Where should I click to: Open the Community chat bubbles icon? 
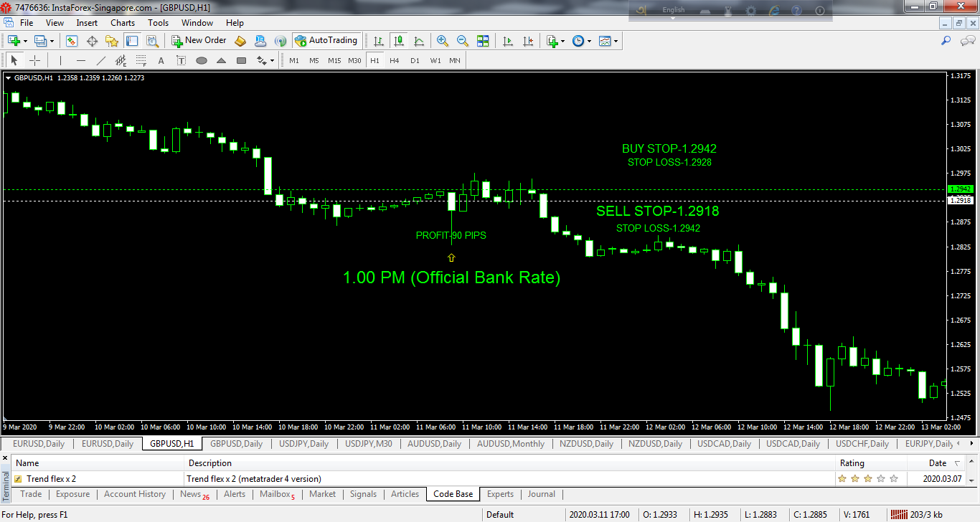pyautogui.click(x=966, y=41)
